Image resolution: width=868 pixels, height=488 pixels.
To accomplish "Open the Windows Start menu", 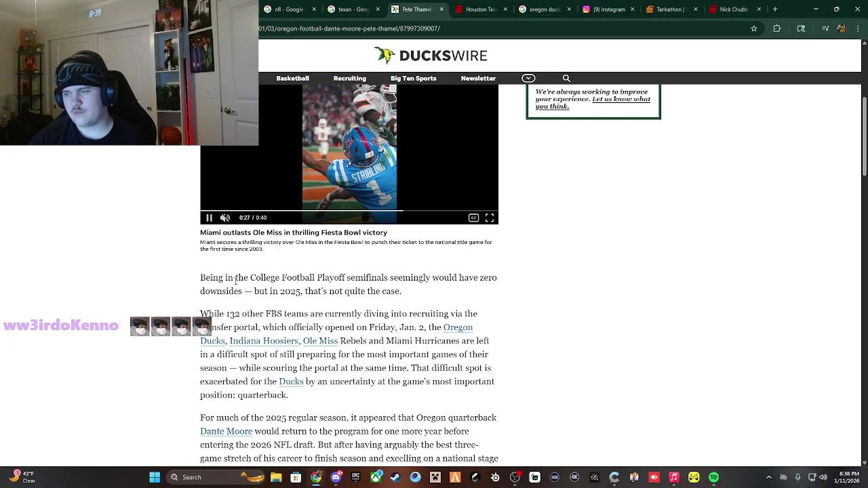I will tap(155, 477).
